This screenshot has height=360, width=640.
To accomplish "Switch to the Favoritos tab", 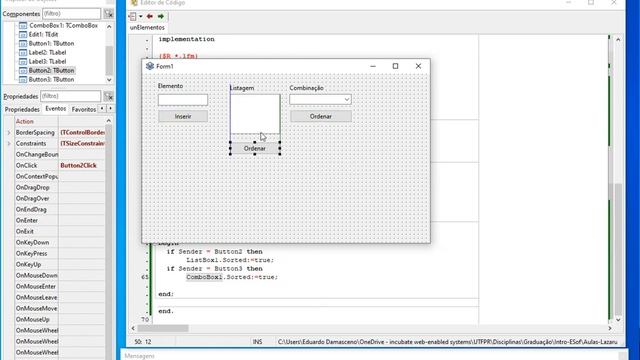I will point(84,109).
